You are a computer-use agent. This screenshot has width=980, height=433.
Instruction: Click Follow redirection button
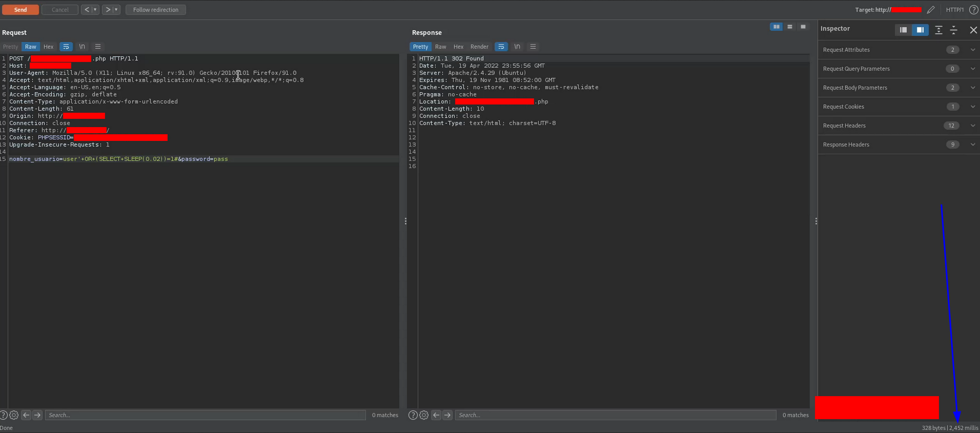click(156, 10)
